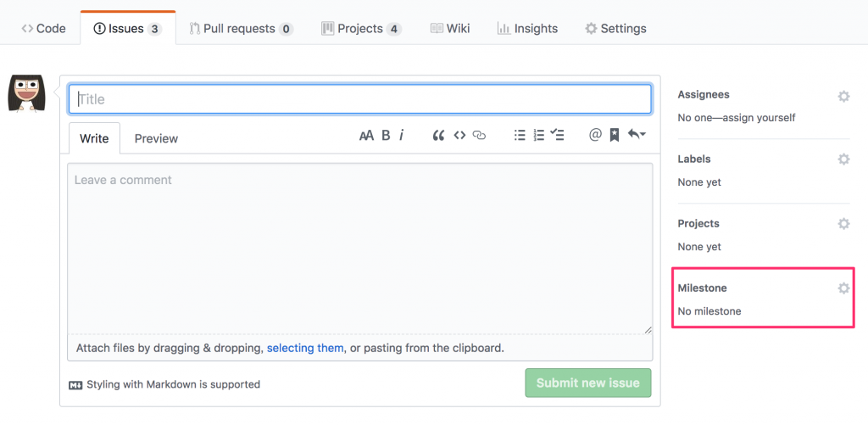The image size is (868, 425).
Task: Insert a numbered list
Action: 538,135
